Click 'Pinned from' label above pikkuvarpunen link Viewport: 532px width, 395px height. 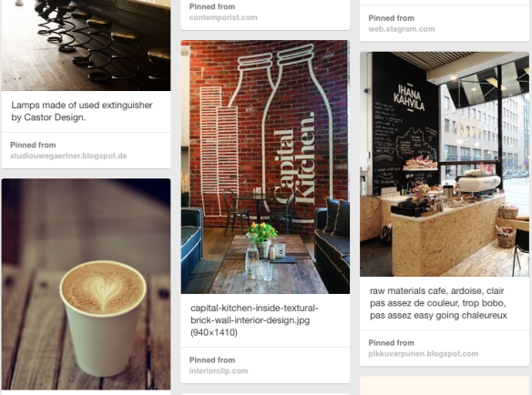pos(391,343)
